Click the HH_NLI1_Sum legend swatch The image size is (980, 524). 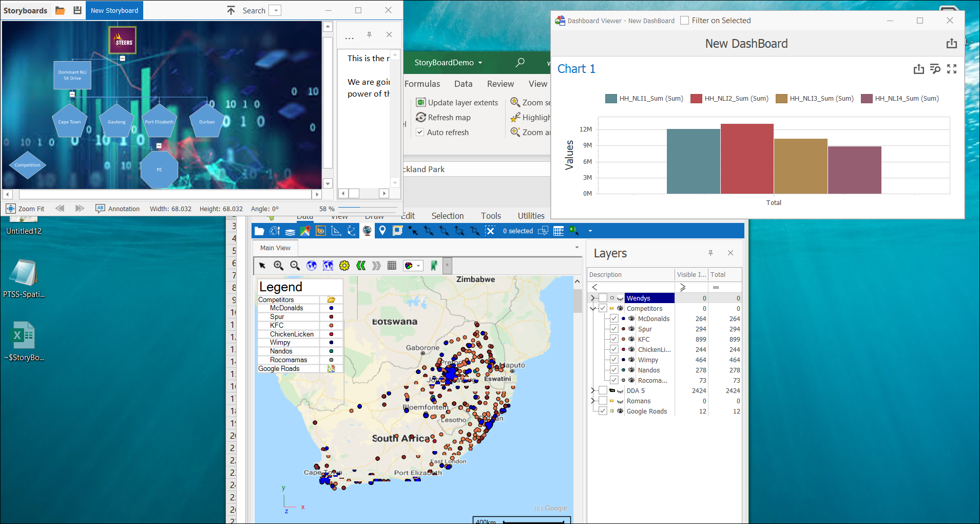tap(611, 99)
